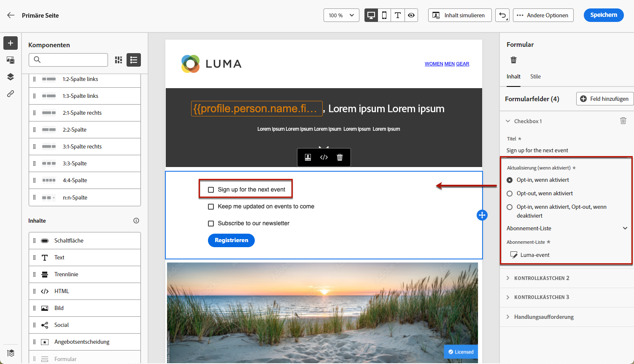Follow the WOMEN link

click(434, 64)
